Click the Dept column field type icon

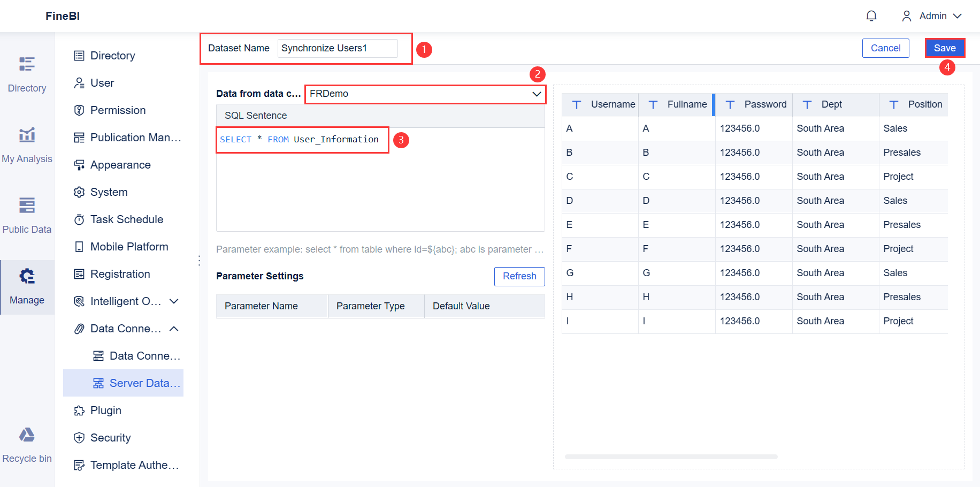(807, 105)
